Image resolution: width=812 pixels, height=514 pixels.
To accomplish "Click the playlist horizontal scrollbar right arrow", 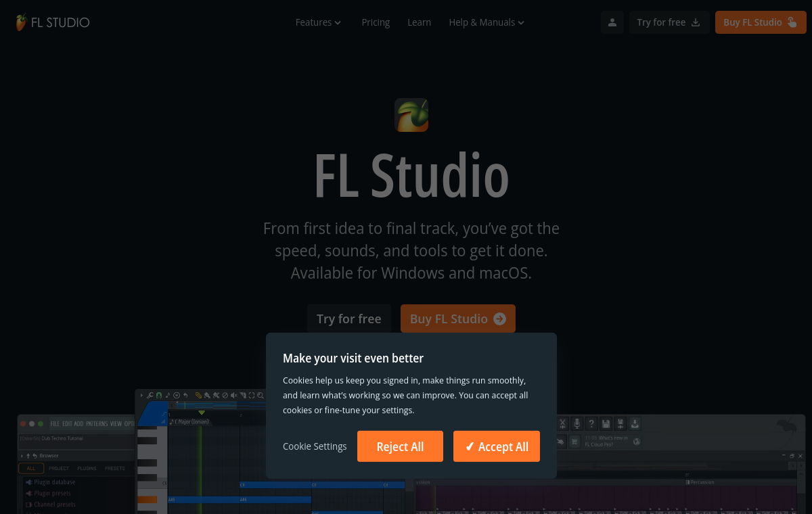I will click(x=792, y=466).
